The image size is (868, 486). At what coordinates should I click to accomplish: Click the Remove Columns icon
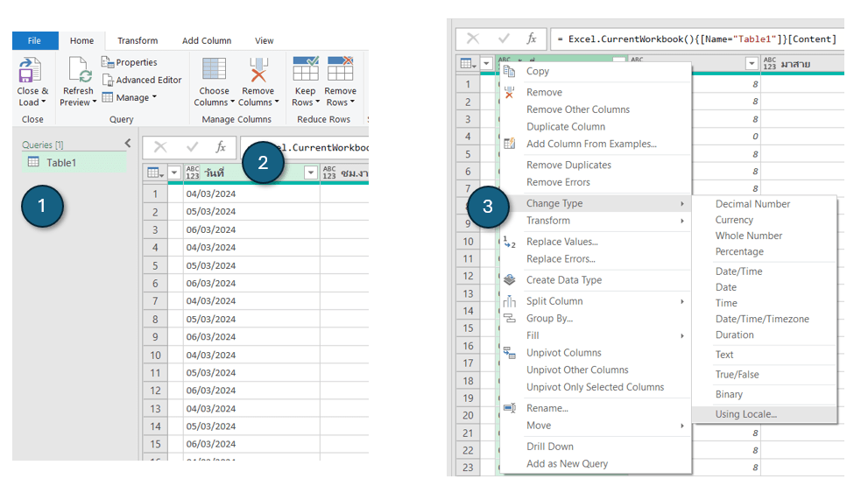click(x=258, y=71)
